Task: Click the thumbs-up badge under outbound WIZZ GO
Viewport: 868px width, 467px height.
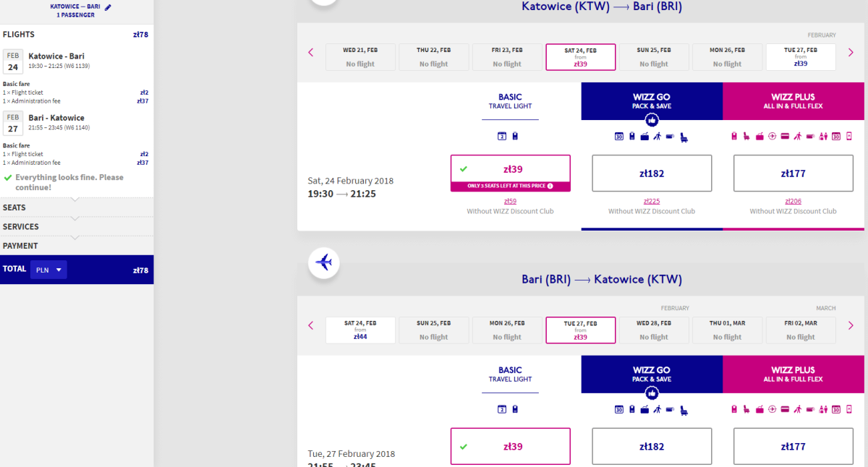Action: tap(652, 119)
